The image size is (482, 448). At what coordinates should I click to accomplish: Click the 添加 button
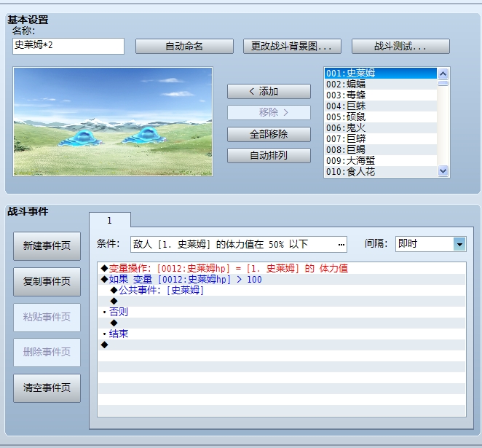coord(269,91)
